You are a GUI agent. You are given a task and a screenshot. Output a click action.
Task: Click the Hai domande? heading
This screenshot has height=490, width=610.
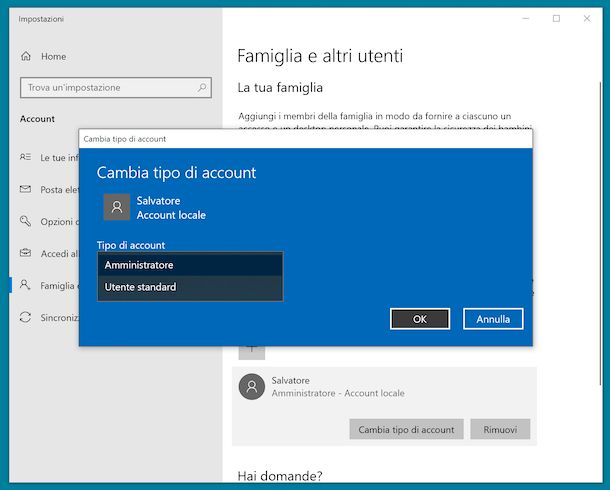click(x=280, y=476)
